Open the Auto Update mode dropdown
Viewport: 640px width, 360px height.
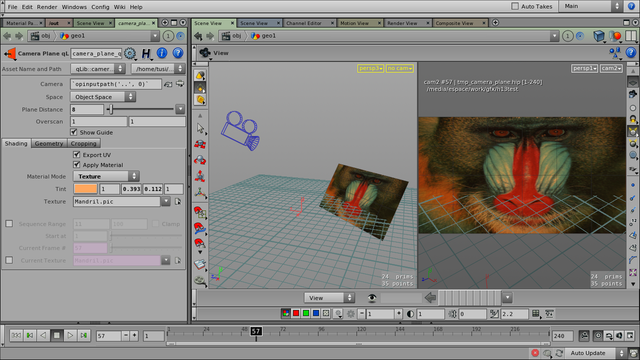pyautogui.click(x=596, y=353)
